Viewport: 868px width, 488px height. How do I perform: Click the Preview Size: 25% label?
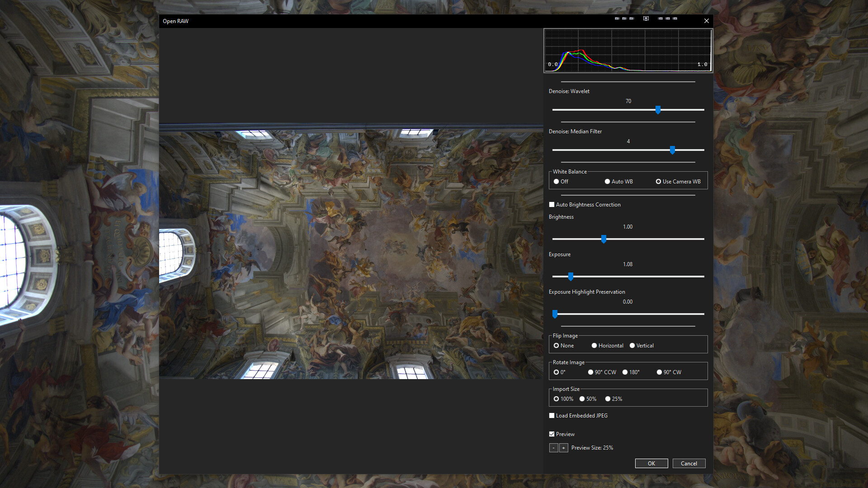pos(592,448)
